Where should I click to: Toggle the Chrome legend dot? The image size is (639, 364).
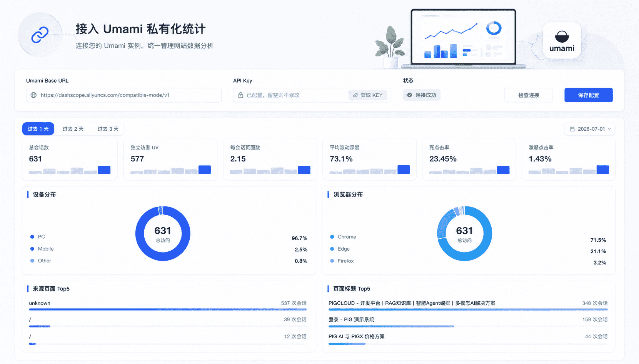tap(332, 237)
